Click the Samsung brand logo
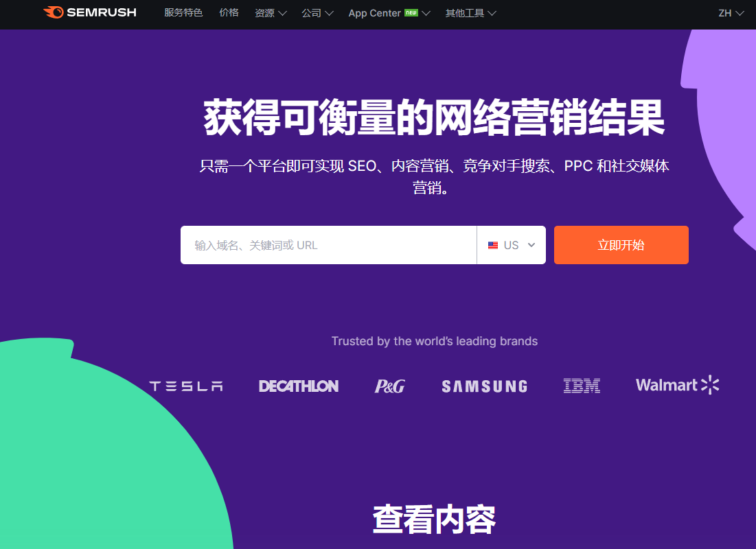 485,386
